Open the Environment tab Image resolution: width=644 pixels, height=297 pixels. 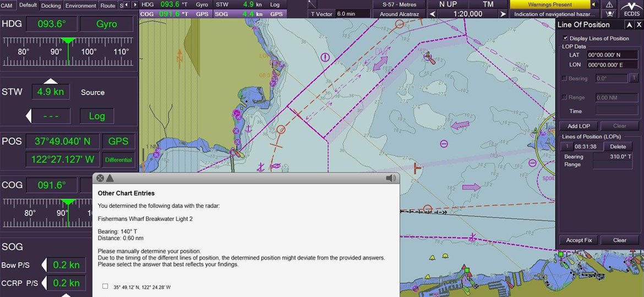pyautogui.click(x=80, y=5)
